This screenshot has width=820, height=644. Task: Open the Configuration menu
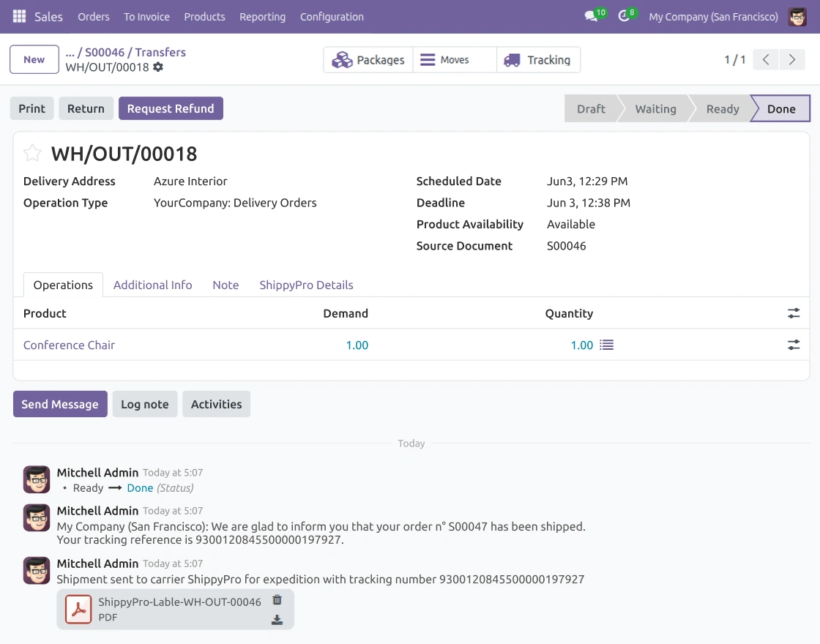tap(332, 17)
